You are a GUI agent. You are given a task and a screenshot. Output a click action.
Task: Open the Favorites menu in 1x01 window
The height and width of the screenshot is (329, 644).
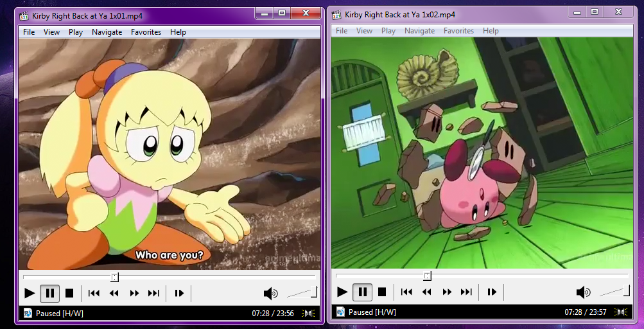click(x=146, y=32)
